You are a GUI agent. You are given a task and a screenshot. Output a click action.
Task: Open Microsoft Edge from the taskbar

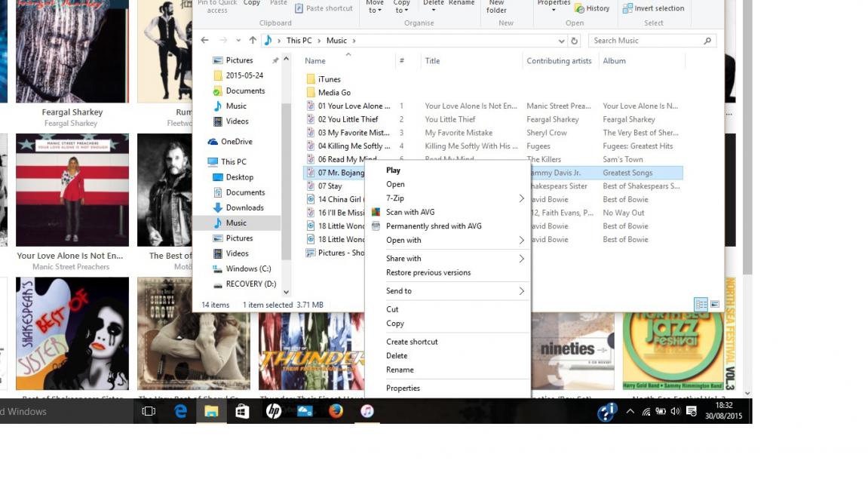click(181, 411)
